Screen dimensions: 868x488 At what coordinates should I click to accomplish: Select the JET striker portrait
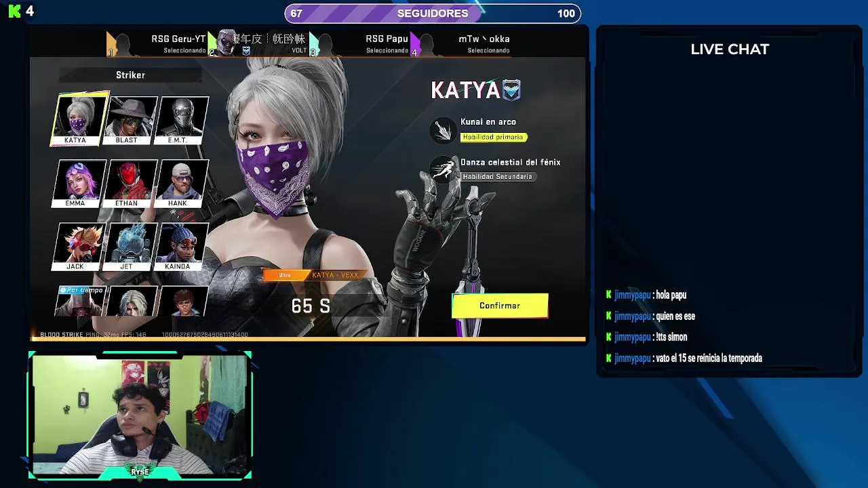[x=131, y=247]
